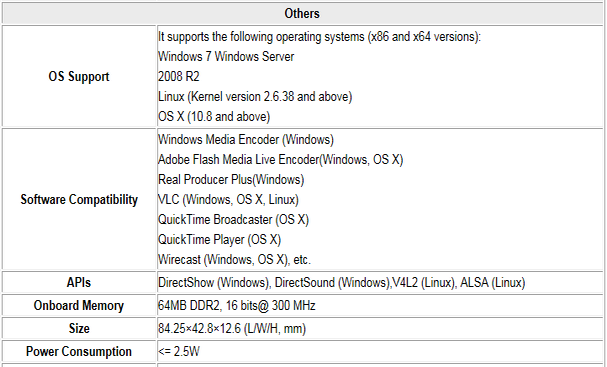The height and width of the screenshot is (367, 607).
Task: Select the QuickTime Broadcaster entry
Action: pyautogui.click(x=233, y=220)
